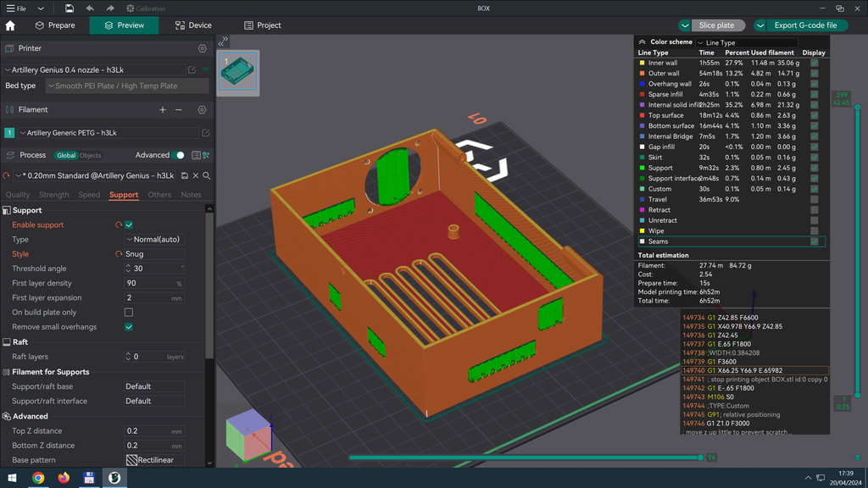Save the project using the save icon
Image resolution: width=868 pixels, height=488 pixels.
69,8
